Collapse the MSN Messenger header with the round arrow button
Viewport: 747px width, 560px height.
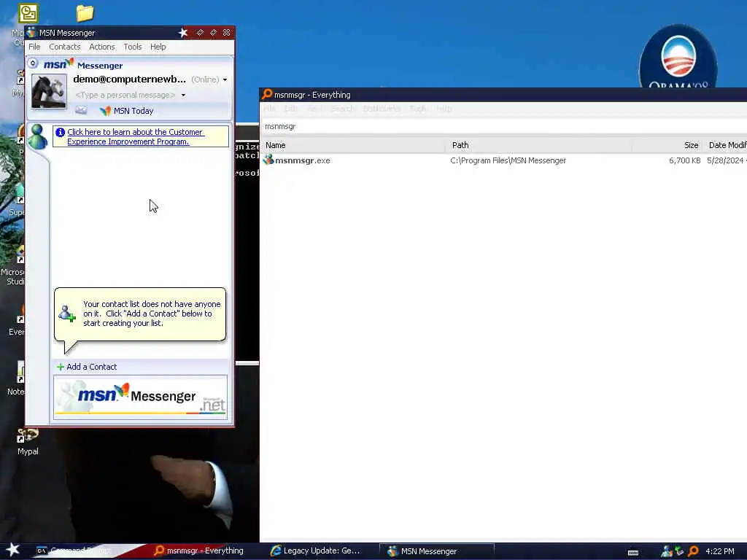[33, 63]
